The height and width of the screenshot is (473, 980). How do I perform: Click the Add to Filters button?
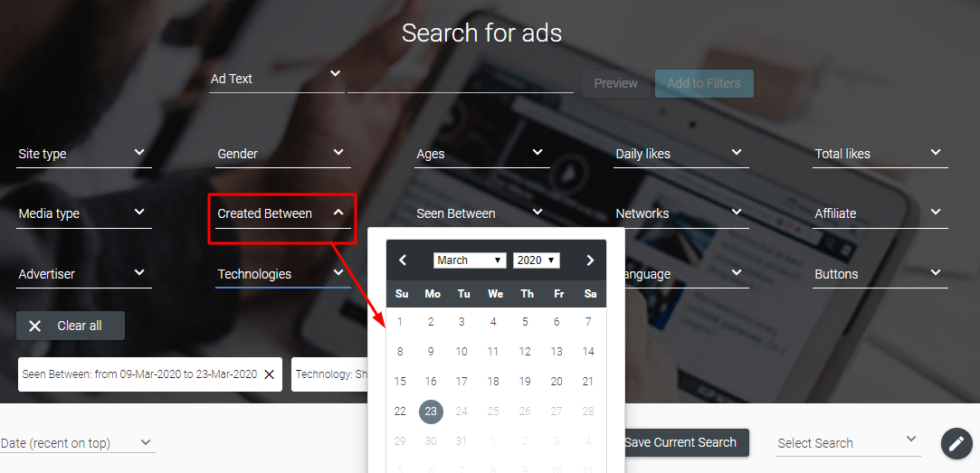click(704, 83)
